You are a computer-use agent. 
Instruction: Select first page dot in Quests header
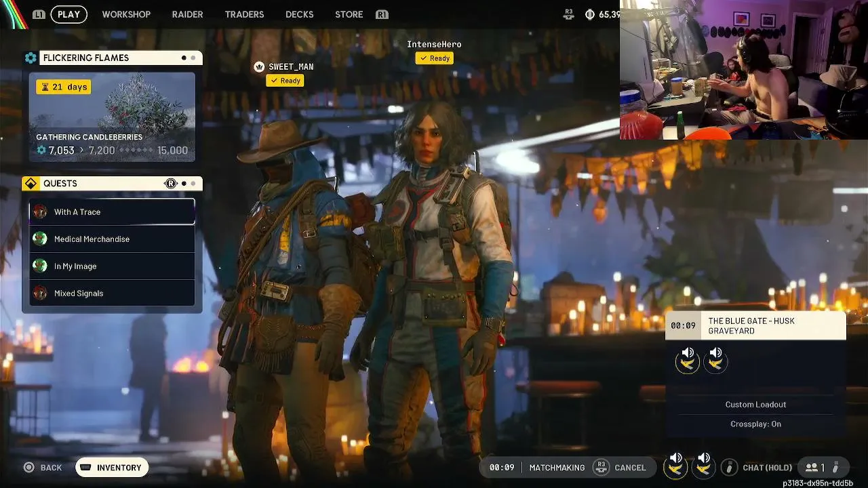(x=184, y=184)
